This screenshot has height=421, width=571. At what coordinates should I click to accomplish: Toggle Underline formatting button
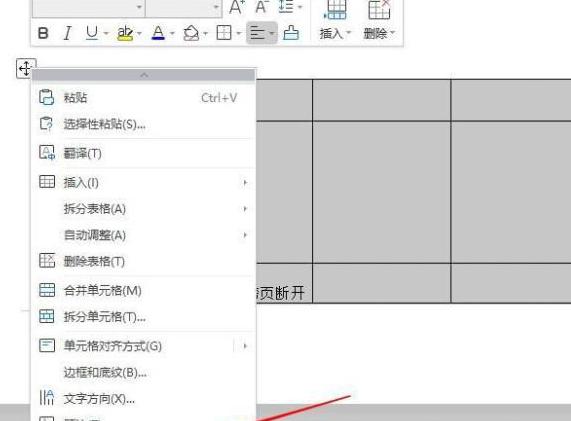pos(92,33)
